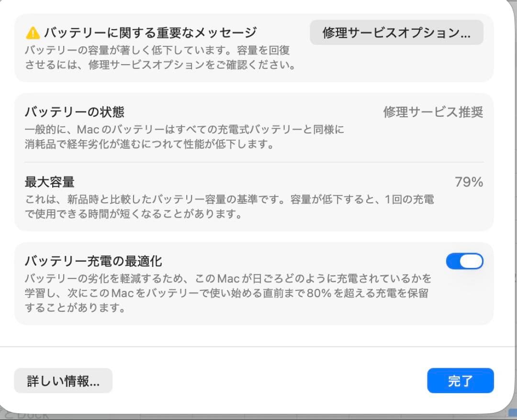Click the blue 完了 button

pyautogui.click(x=460, y=380)
